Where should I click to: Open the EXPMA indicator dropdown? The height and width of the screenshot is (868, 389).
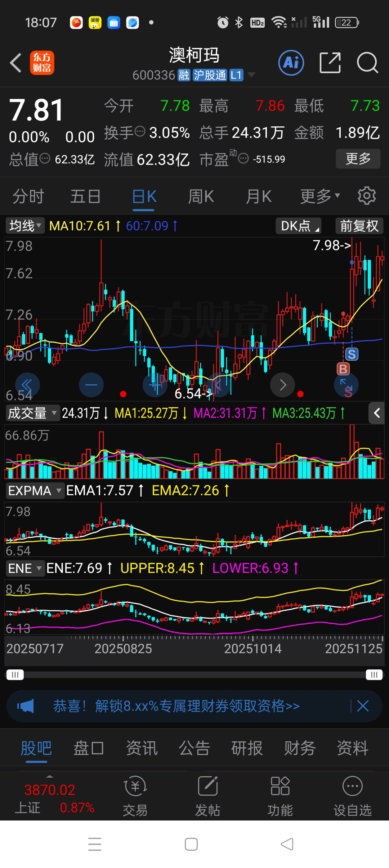click(35, 490)
